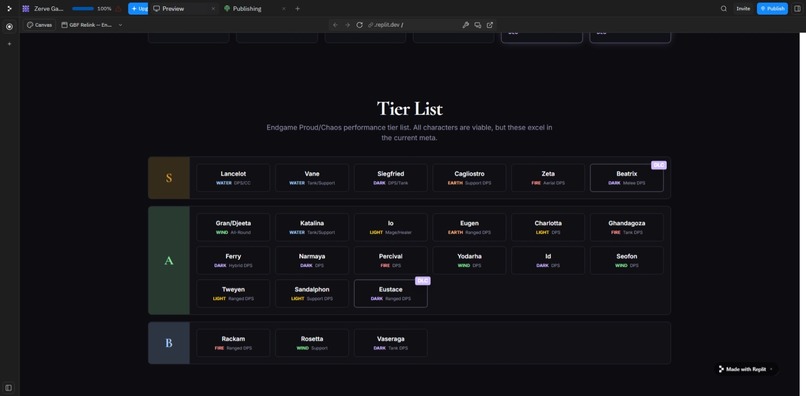Select the Seofon character card
The height and width of the screenshot is (396, 806).
click(627, 260)
